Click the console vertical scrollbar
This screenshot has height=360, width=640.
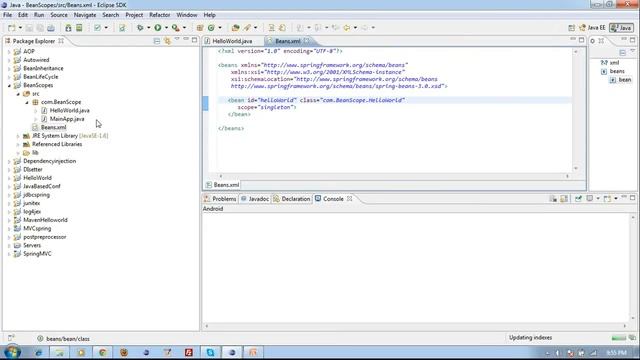point(633,268)
